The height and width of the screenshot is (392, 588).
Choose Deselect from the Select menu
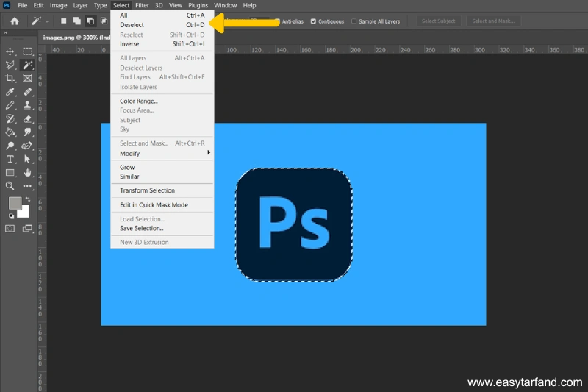pyautogui.click(x=132, y=24)
